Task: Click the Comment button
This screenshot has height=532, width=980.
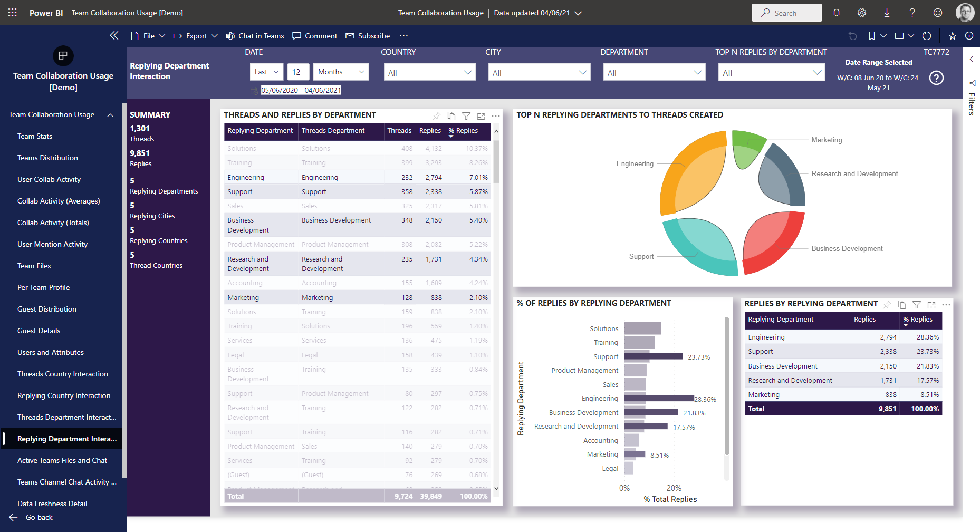Action: pyautogui.click(x=315, y=36)
